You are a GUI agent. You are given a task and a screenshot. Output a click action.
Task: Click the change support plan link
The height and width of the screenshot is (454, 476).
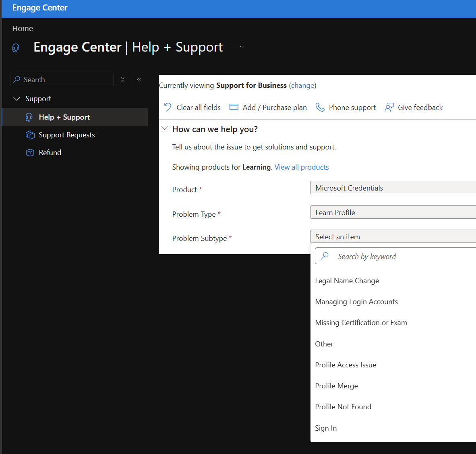click(303, 85)
